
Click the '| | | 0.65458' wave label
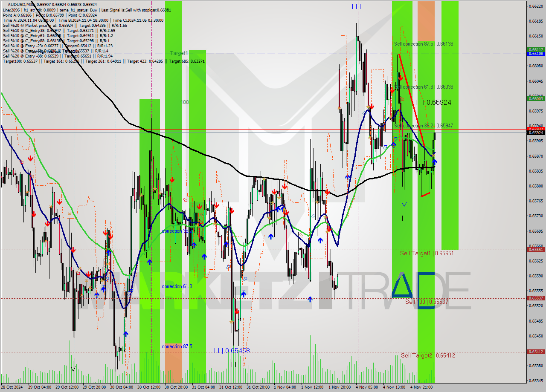[232, 351]
